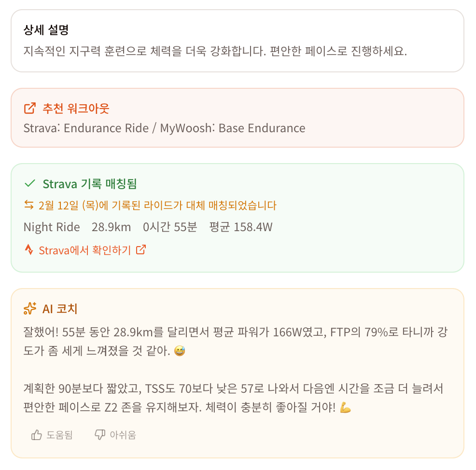
Task: Click the swap arrows icon before 2월 12일
Action: (x=29, y=205)
